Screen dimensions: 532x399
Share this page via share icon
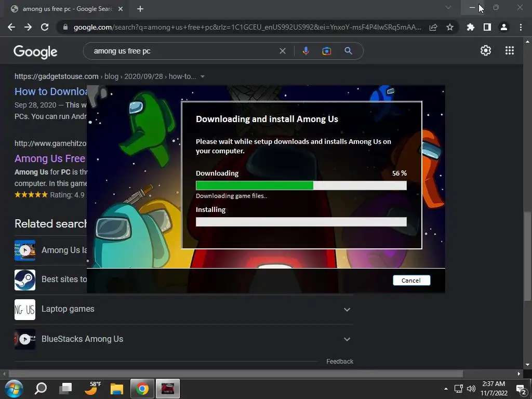click(x=433, y=27)
